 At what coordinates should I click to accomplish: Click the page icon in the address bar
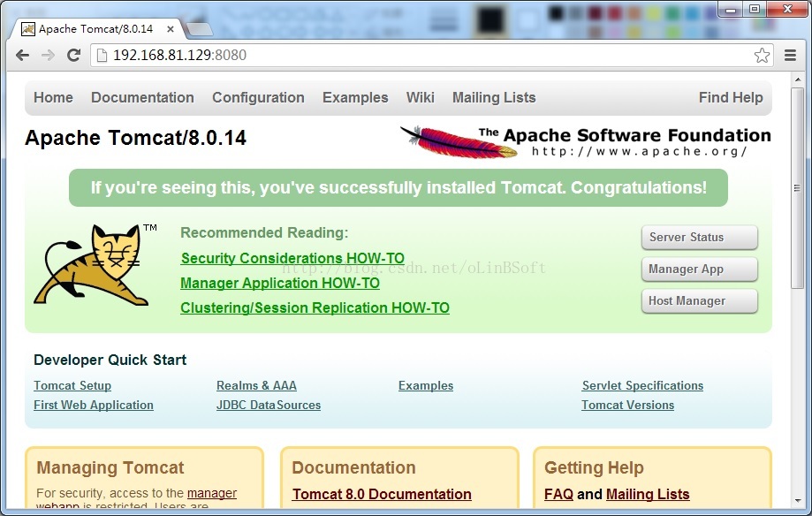[102, 56]
